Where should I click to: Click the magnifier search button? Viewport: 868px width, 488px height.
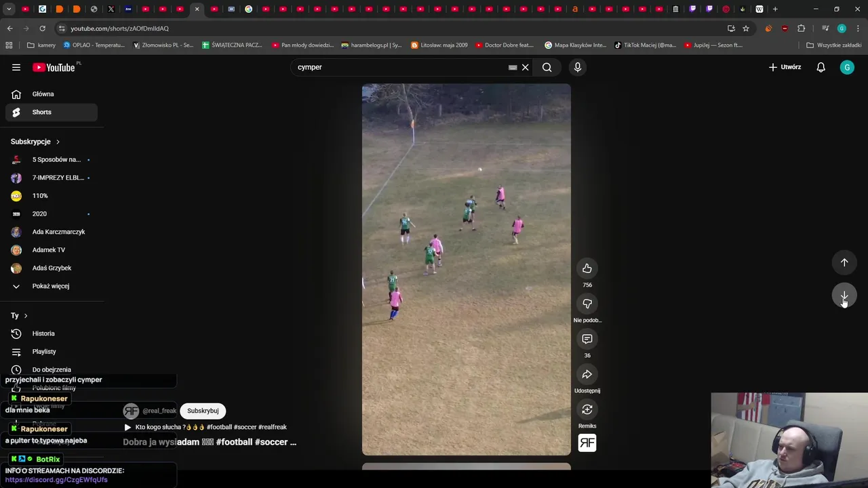547,67
